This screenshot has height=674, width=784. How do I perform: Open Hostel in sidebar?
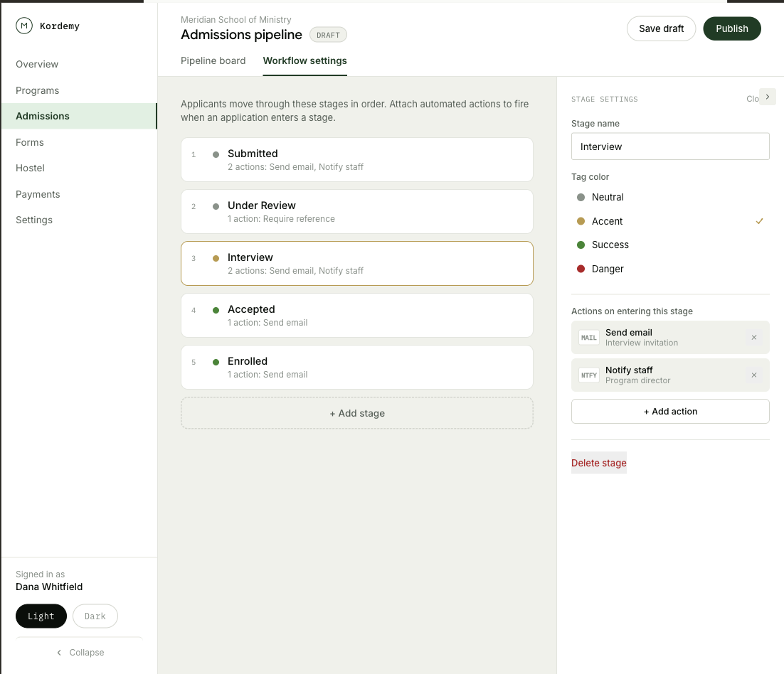tap(79, 168)
